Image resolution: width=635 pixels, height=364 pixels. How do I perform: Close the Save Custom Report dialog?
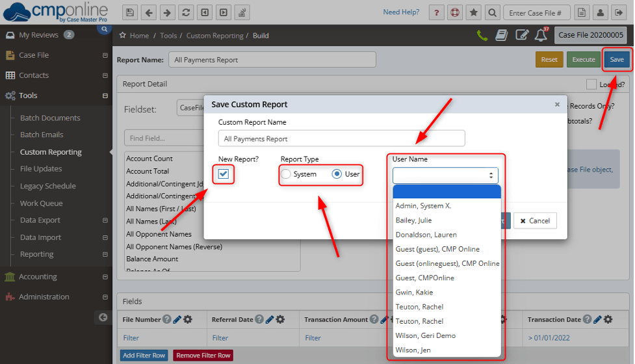point(557,105)
